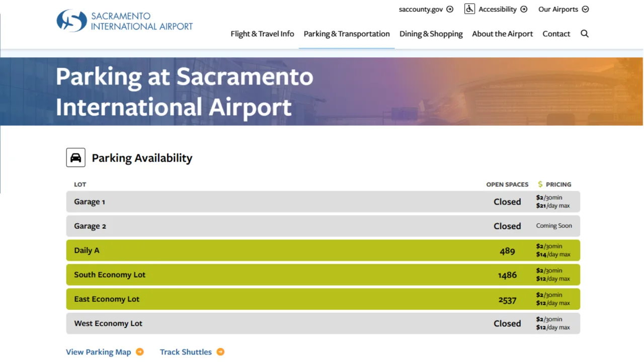The image size is (644, 362).
Task: Click the $14/day max price for Daily A
Action: 553,254
